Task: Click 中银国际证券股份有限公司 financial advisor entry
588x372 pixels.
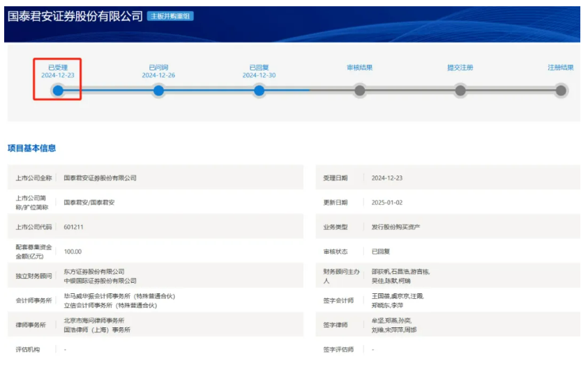Action: tap(100, 281)
